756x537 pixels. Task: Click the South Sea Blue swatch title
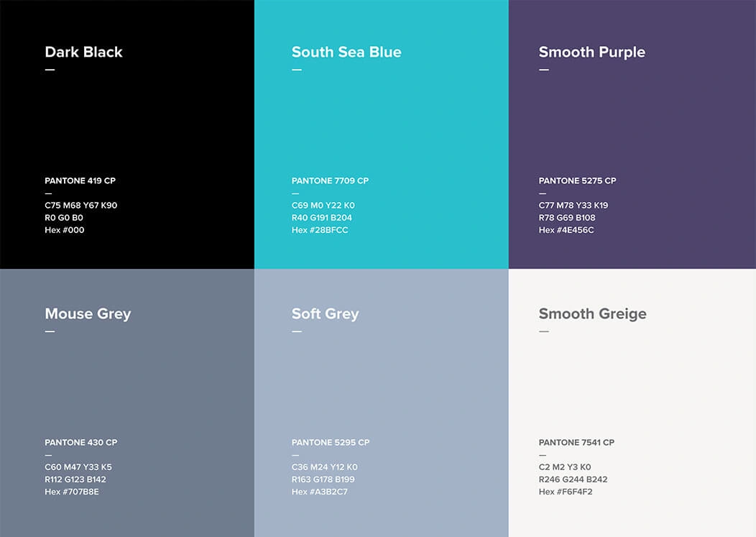pyautogui.click(x=346, y=52)
